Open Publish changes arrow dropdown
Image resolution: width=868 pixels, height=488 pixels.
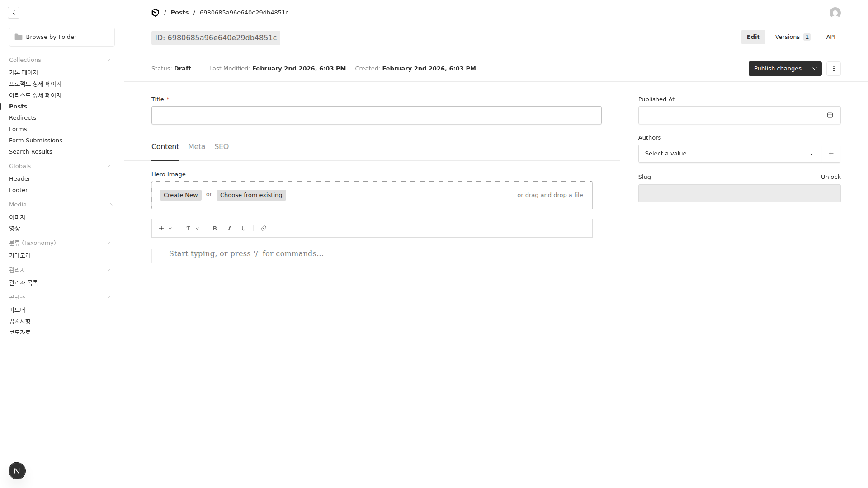pyautogui.click(x=815, y=69)
